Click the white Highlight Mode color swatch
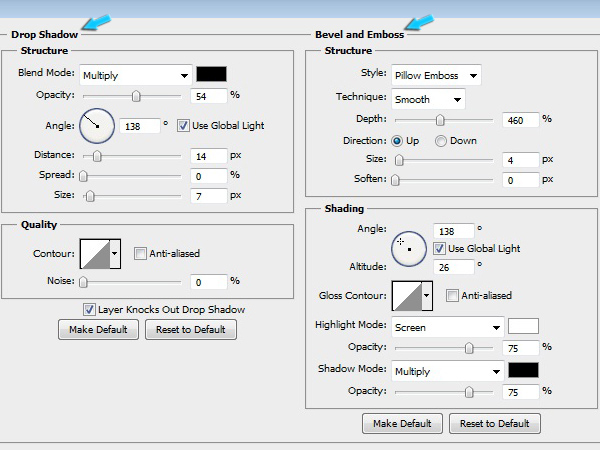The width and height of the screenshot is (600, 450). tap(523, 326)
